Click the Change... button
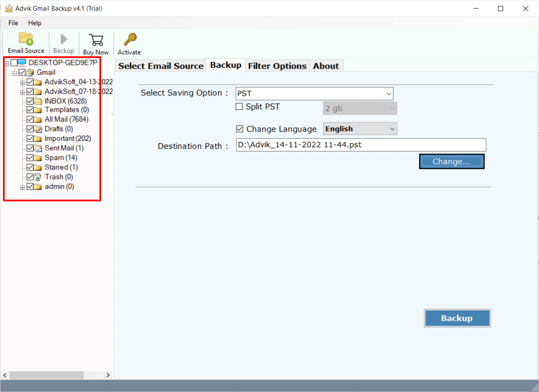The height and width of the screenshot is (392, 539). [x=452, y=162]
